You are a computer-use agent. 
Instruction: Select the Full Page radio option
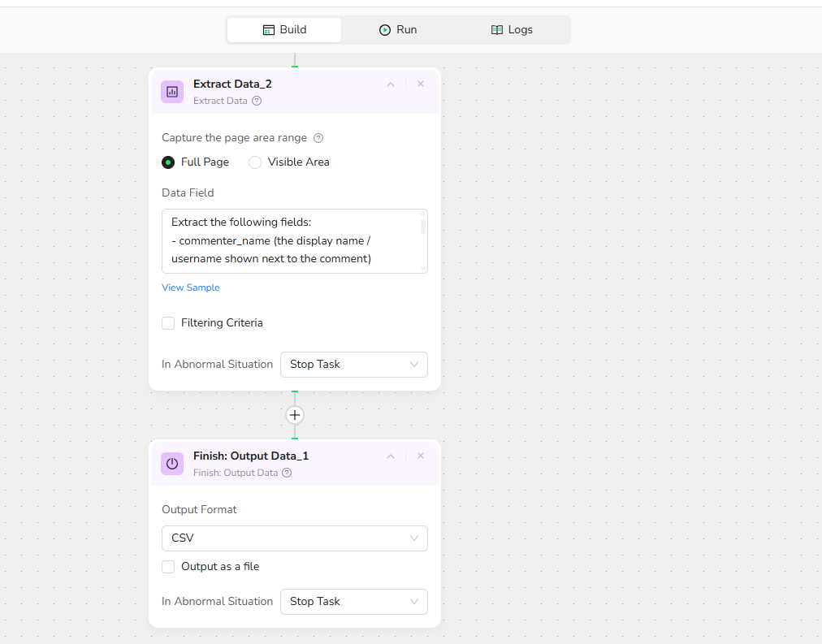click(169, 162)
